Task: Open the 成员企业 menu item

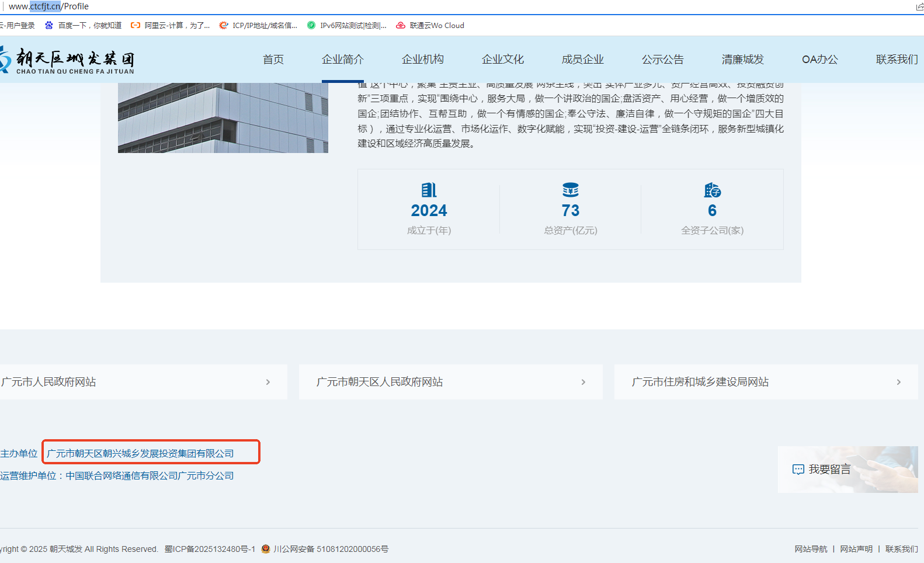Action: click(x=583, y=60)
